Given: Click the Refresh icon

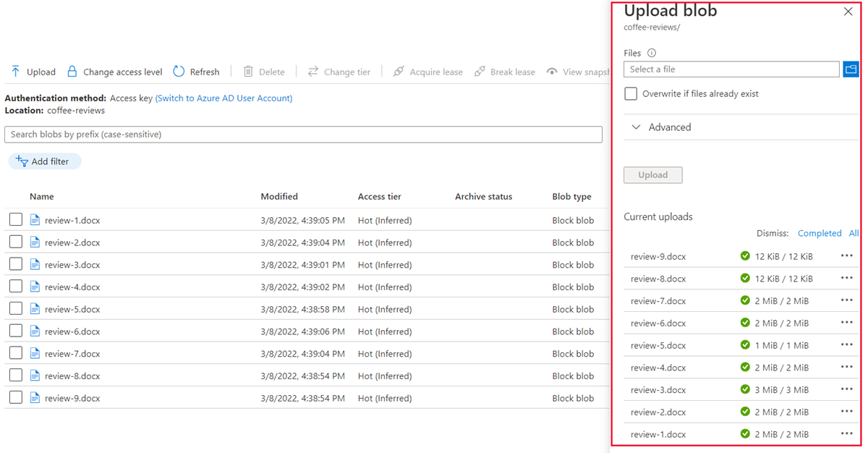Looking at the screenshot, I should (179, 72).
